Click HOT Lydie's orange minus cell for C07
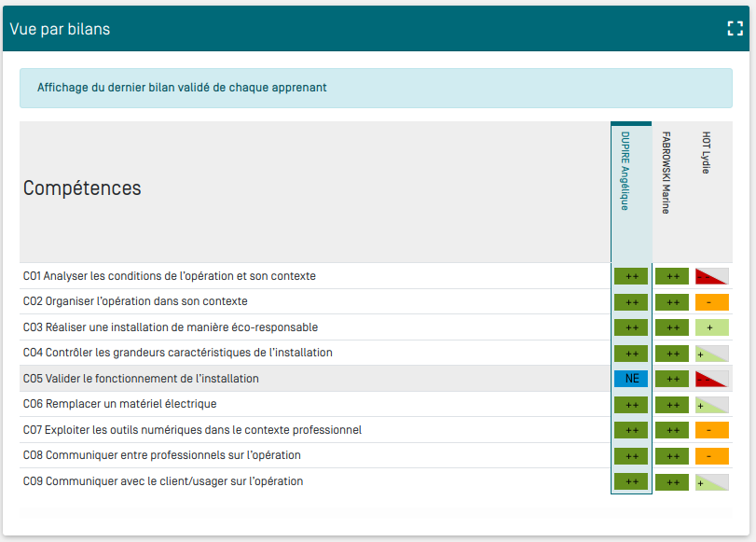The height and width of the screenshot is (542, 756). (x=711, y=430)
